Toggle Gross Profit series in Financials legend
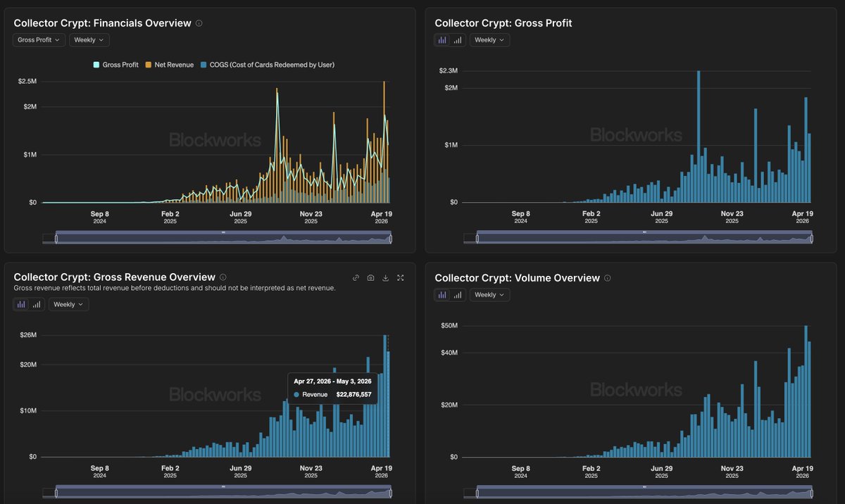The image size is (845, 504). coord(116,65)
